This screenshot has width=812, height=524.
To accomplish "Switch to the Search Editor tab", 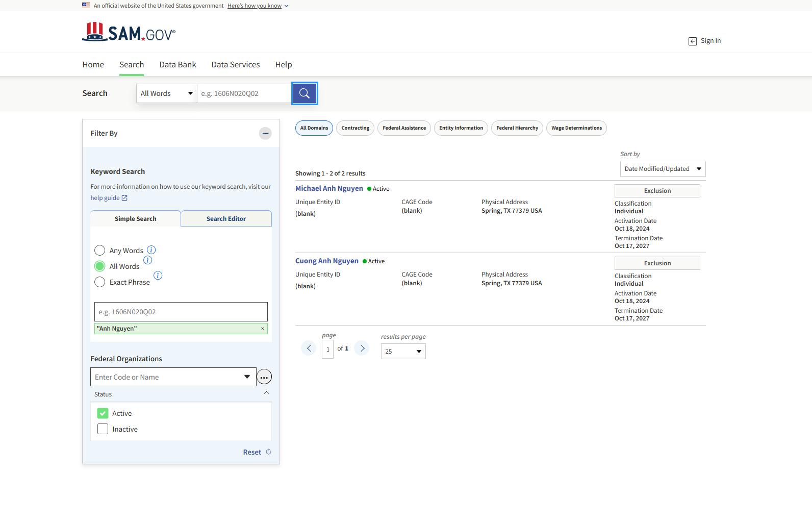I will (x=226, y=219).
